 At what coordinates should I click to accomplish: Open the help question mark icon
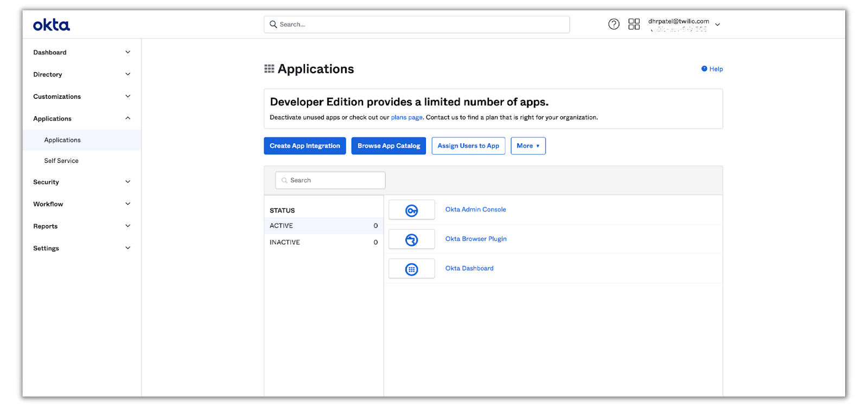point(614,24)
